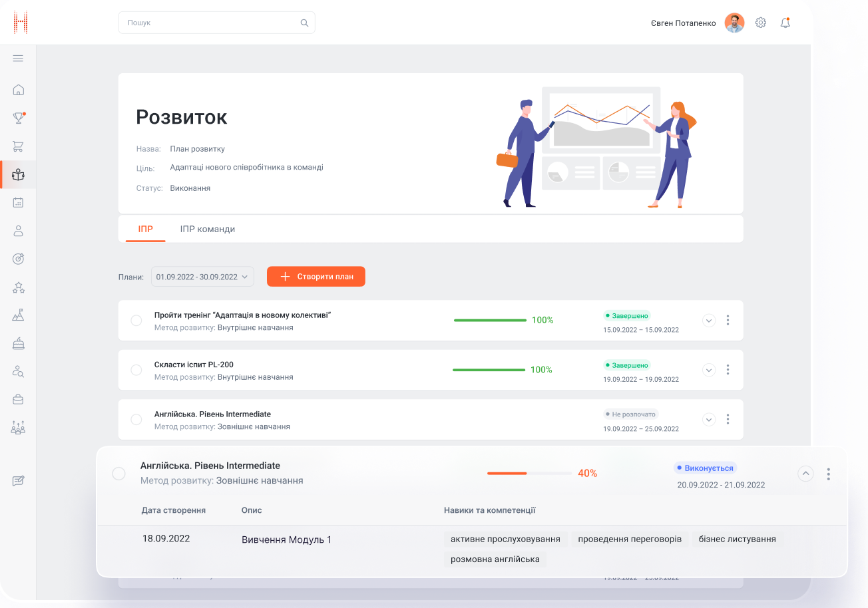The image size is (868, 608).
Task: Open the hamburger menu in sidebar
Action: coord(18,59)
